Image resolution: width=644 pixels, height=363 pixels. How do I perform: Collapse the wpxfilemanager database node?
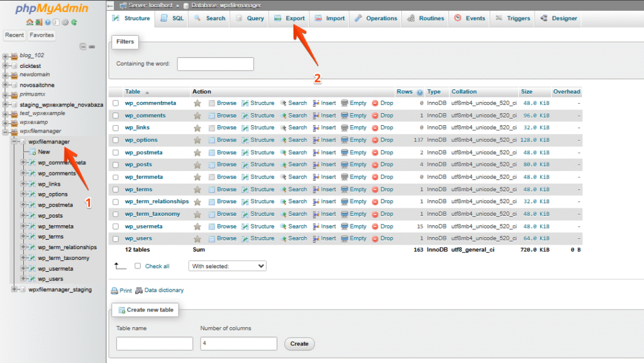pos(14,142)
